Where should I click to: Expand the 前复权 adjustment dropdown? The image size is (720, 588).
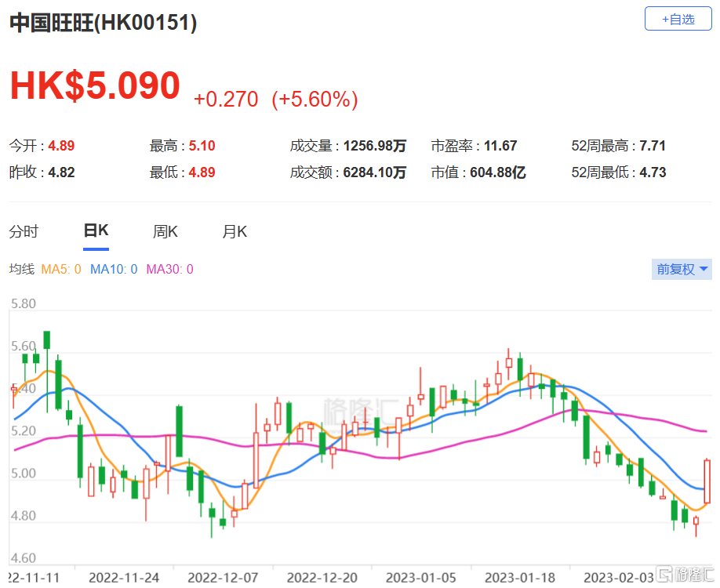pyautogui.click(x=682, y=269)
